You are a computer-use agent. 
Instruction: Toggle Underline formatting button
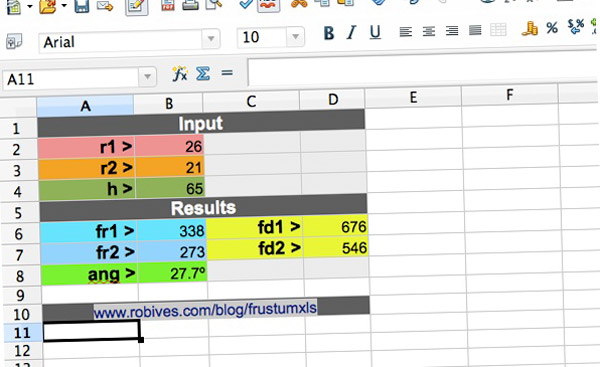(375, 32)
